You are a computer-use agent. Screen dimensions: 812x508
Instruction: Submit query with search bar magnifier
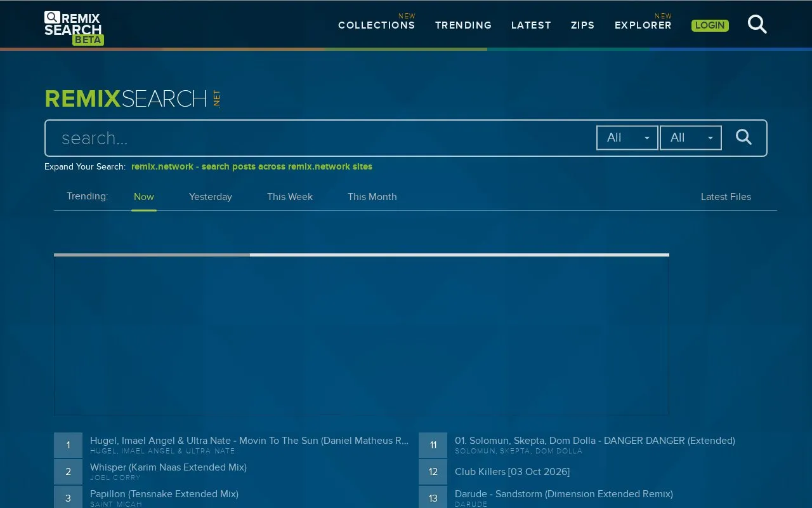click(x=743, y=137)
